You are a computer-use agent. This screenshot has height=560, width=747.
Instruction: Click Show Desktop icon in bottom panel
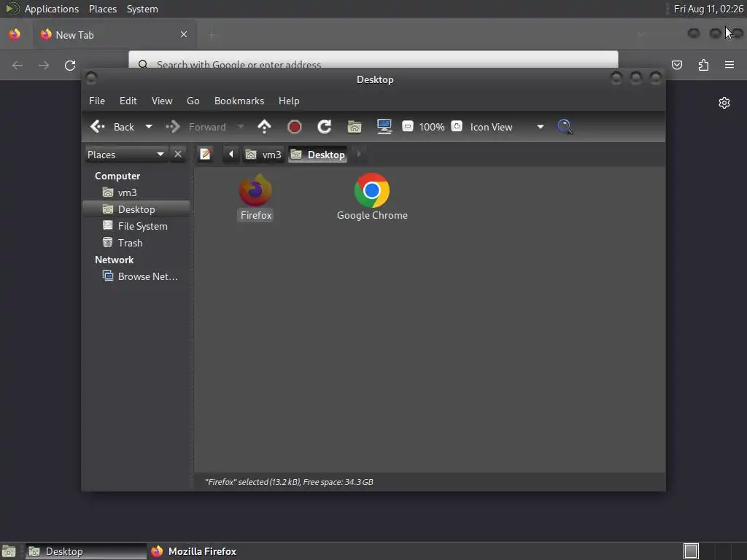[9, 551]
